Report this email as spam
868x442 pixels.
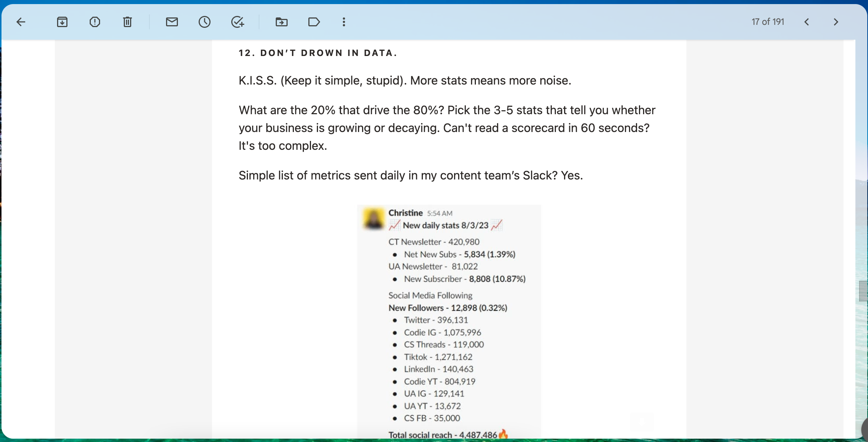[95, 22]
